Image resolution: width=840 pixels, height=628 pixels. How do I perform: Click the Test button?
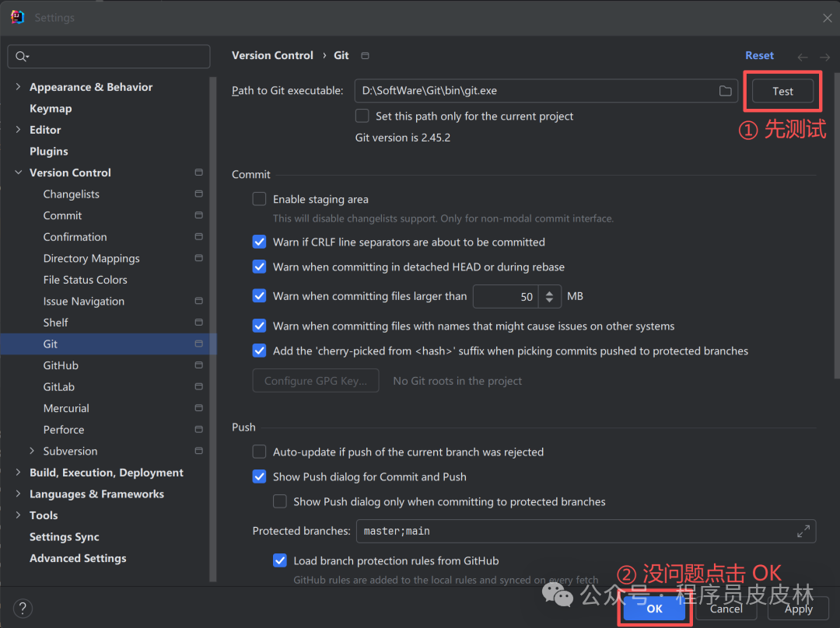[x=782, y=91]
